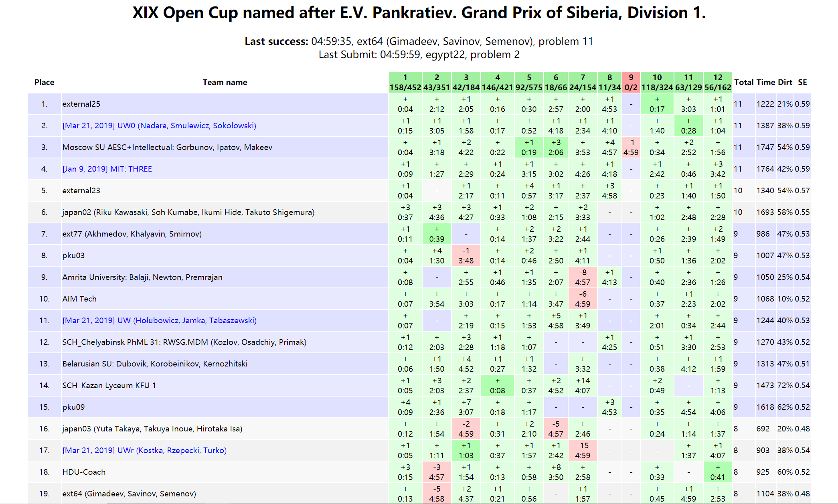838x504 pixels.
Task: Click the pku03 red -1 3:48 cell
Action: click(x=466, y=255)
